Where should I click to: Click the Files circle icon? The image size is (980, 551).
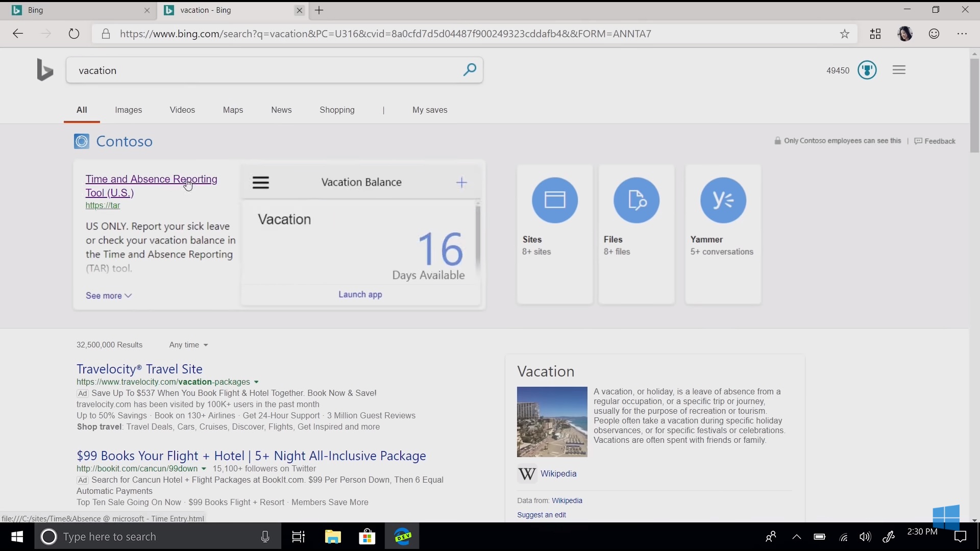pyautogui.click(x=636, y=200)
